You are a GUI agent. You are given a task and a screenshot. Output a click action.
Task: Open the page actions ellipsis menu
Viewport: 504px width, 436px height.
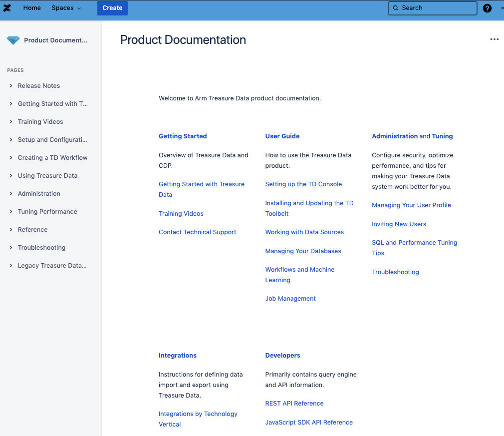(x=494, y=39)
